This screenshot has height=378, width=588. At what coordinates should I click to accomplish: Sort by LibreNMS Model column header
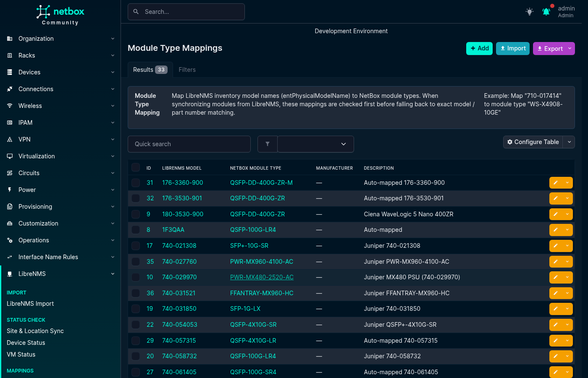pyautogui.click(x=182, y=168)
